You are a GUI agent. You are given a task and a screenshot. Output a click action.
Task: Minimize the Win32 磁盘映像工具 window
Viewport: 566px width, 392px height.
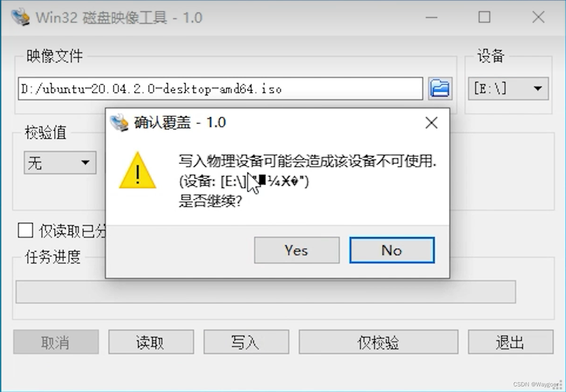432,17
